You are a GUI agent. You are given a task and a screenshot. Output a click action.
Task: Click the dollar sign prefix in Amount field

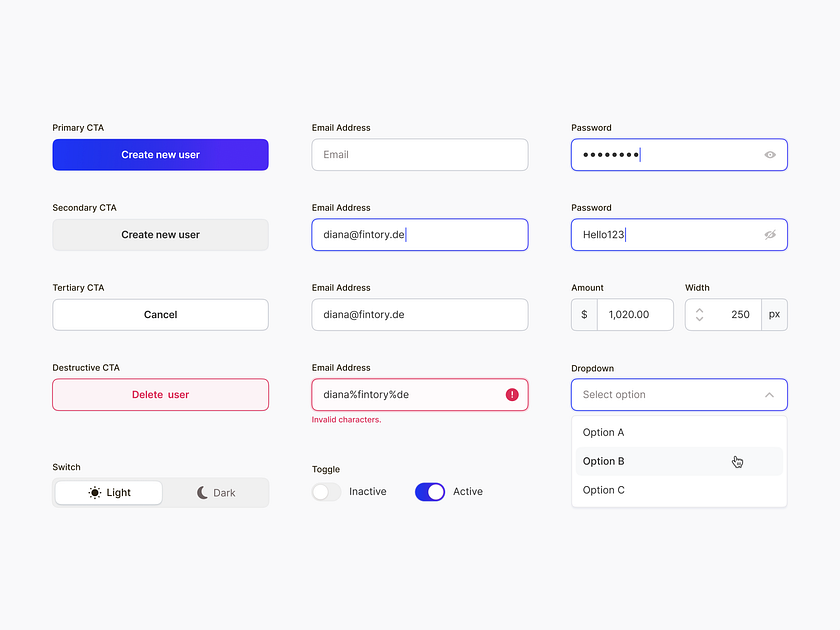click(x=583, y=314)
